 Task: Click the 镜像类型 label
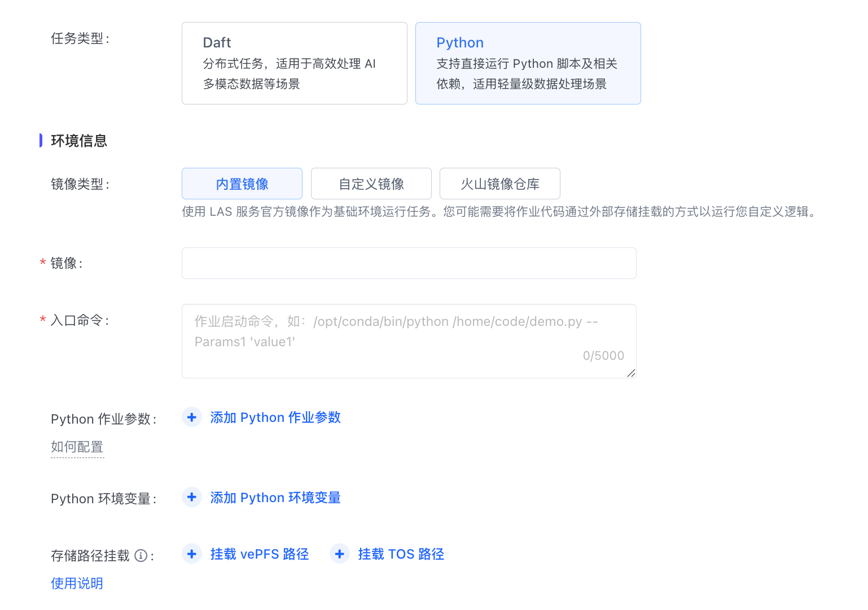(80, 184)
